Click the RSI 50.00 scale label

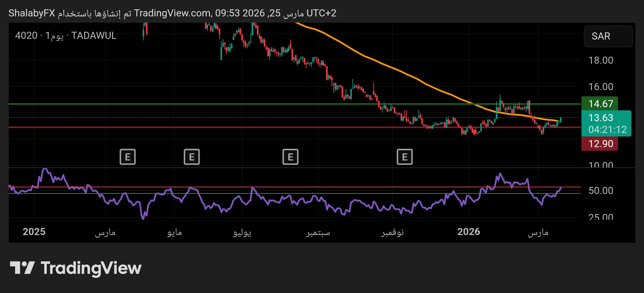tap(601, 191)
